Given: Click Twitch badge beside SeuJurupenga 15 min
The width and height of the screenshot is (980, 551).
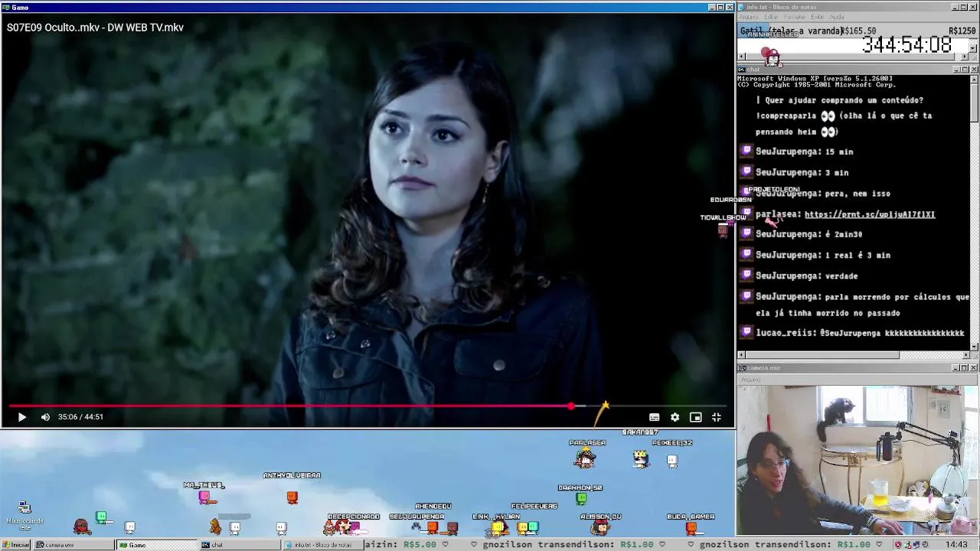Looking at the screenshot, I should click(x=746, y=151).
